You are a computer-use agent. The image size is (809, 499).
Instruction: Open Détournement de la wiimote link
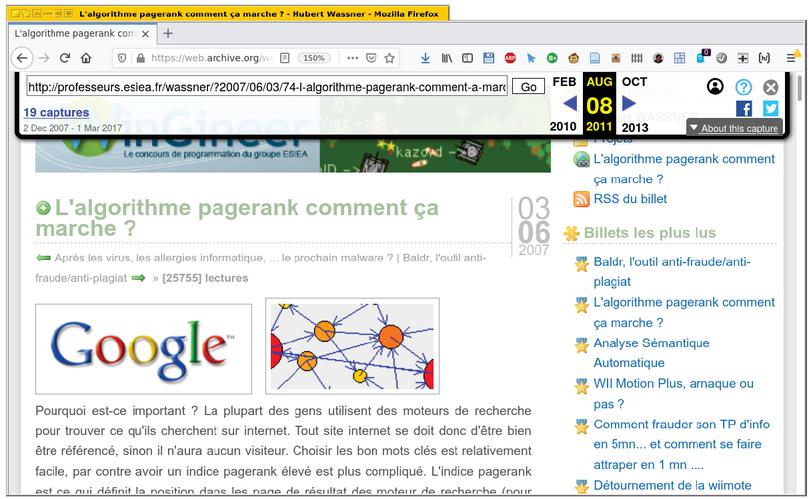coord(672,485)
